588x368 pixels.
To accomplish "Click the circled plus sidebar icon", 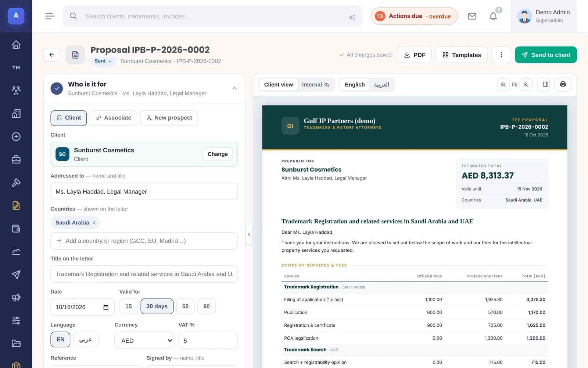I will tap(16, 137).
